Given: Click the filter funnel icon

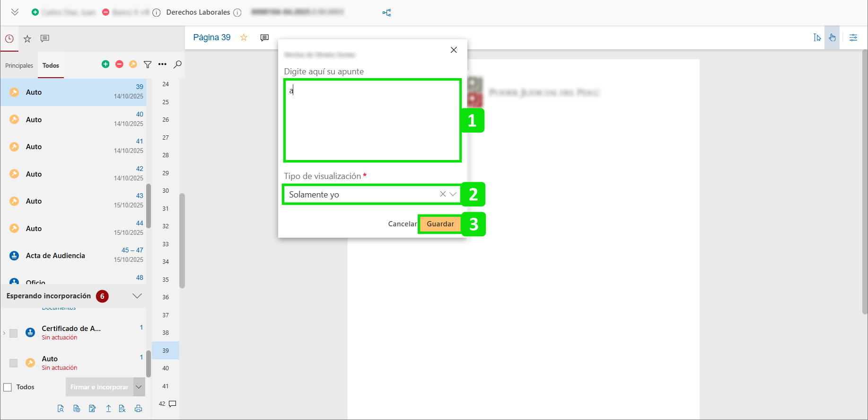Looking at the screenshot, I should (x=148, y=64).
